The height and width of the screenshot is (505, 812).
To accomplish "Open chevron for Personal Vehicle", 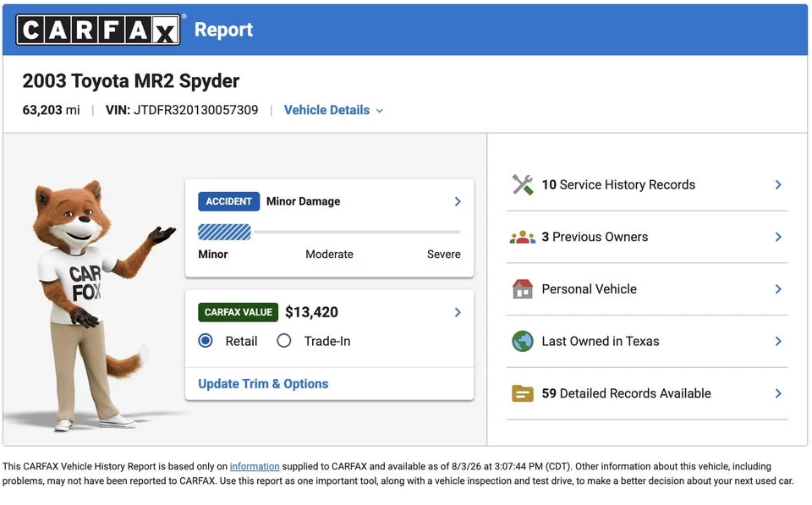I will [778, 289].
